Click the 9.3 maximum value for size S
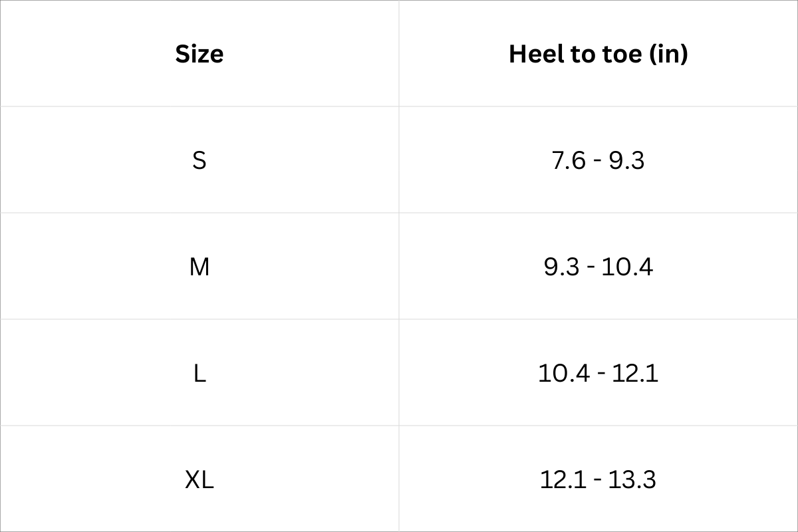The height and width of the screenshot is (532, 798). [627, 160]
